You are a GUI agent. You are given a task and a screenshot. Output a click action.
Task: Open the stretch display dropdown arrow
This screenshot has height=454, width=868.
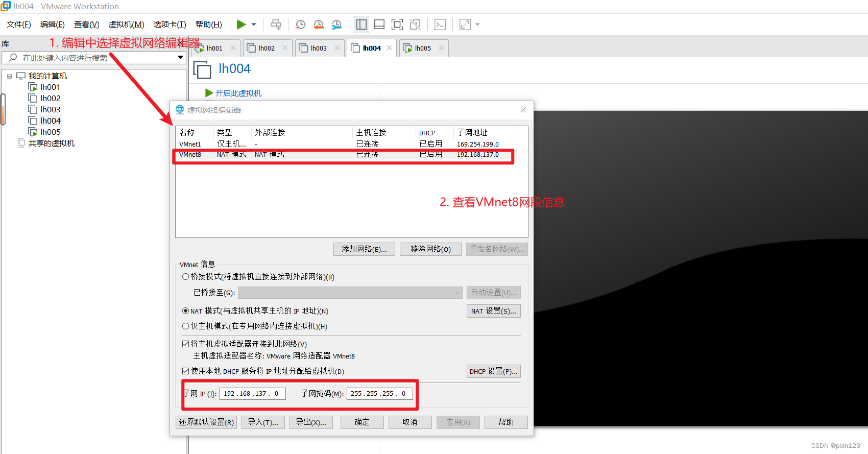point(477,25)
